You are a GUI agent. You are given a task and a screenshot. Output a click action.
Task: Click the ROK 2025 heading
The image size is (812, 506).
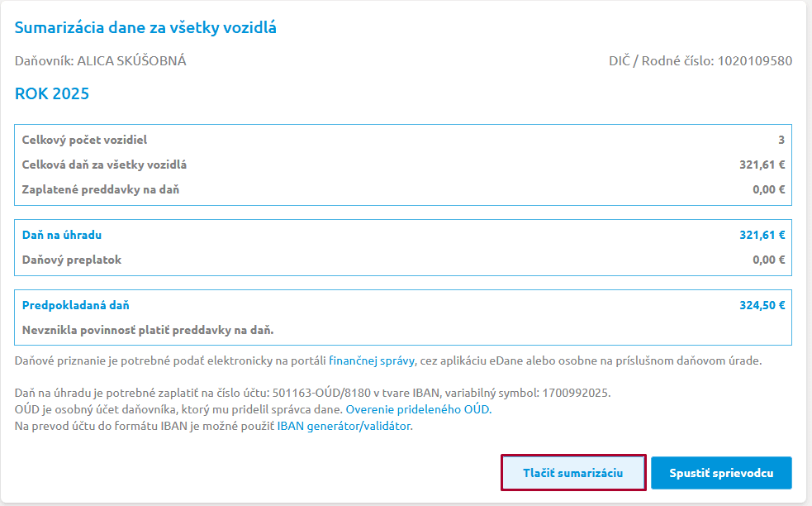tap(52, 94)
